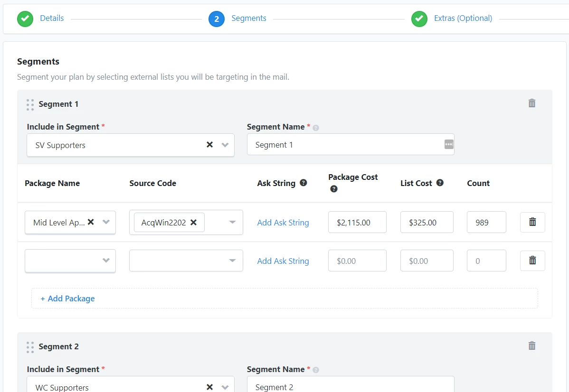The image size is (569, 392).
Task: Grab the Segment 1 drag handle
Action: tap(30, 105)
